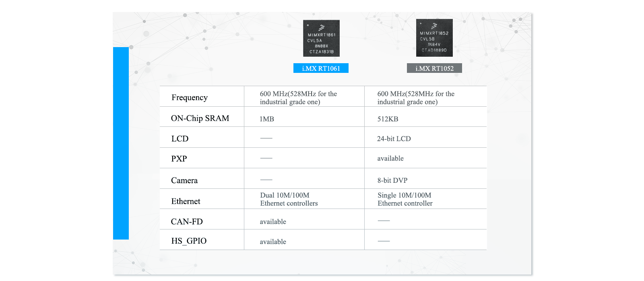Select the 1MB SRAM value
This screenshot has width=644, height=281.
pos(267,119)
